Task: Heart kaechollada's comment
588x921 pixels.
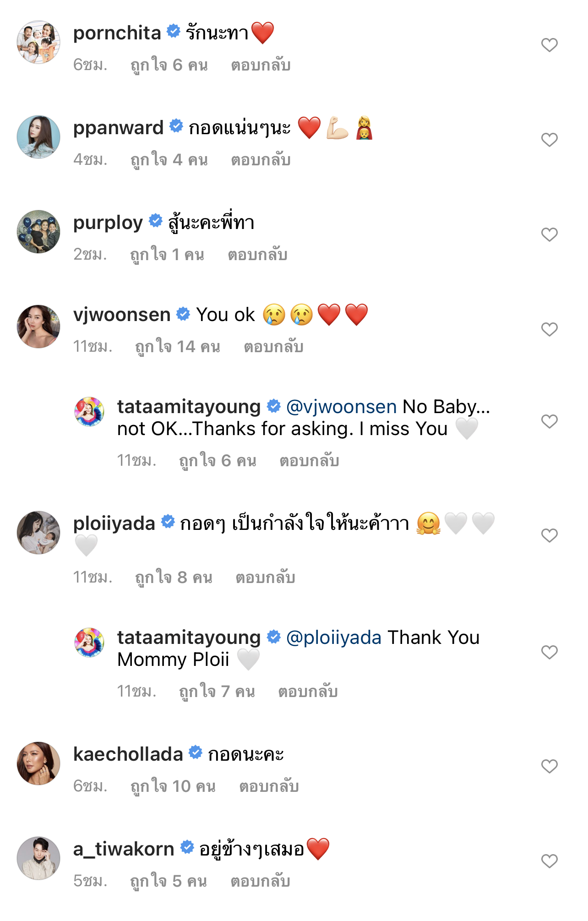Action: pos(549,766)
